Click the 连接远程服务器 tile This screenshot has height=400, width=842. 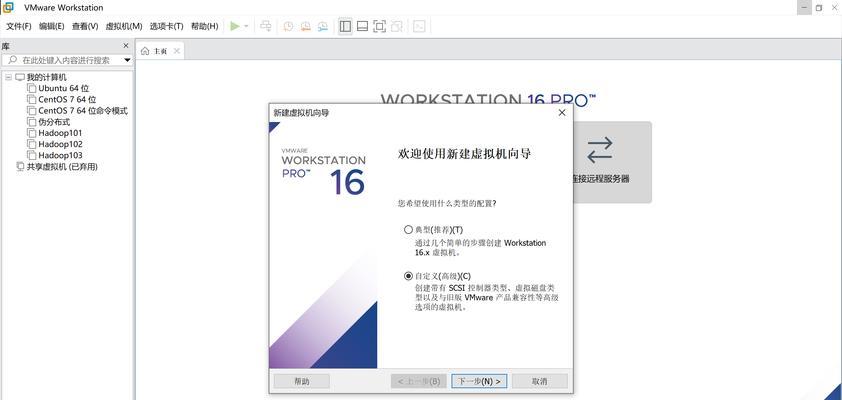[x=612, y=162]
